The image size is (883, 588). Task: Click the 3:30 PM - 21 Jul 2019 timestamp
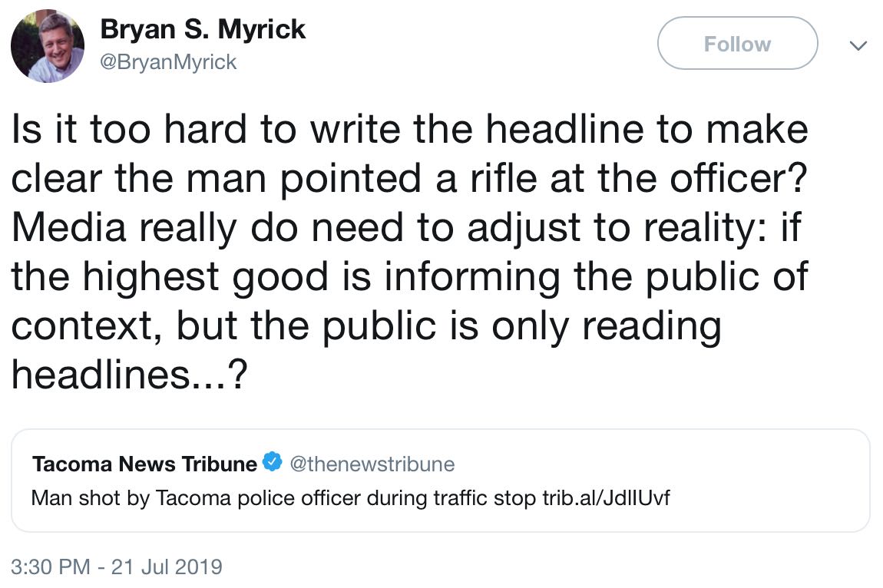point(117,567)
